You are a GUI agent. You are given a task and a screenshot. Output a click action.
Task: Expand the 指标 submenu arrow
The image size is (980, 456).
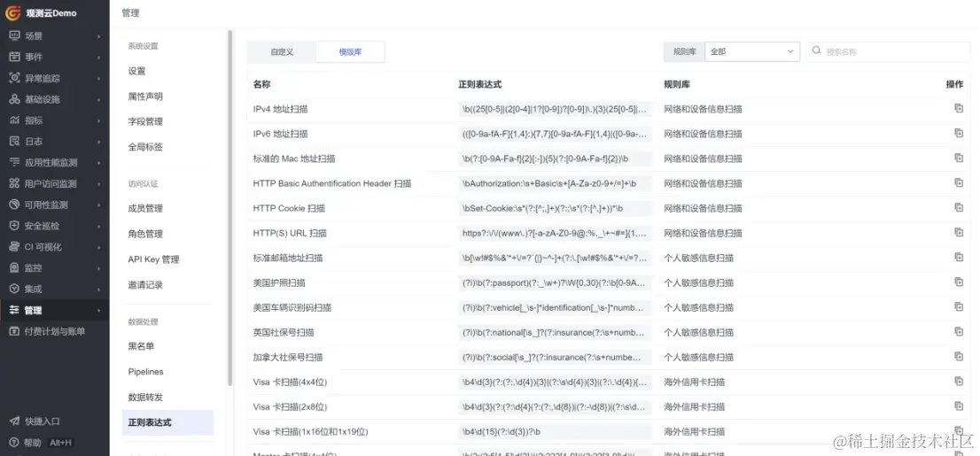[x=98, y=120]
